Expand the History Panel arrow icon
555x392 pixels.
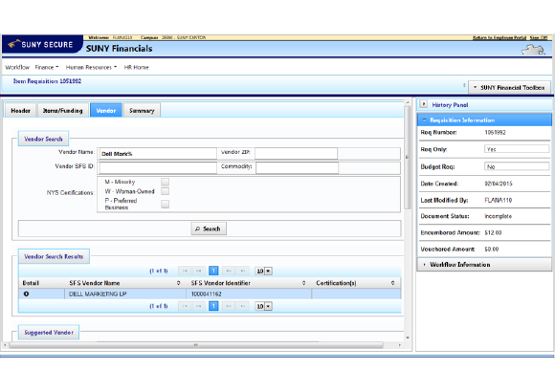(x=424, y=104)
